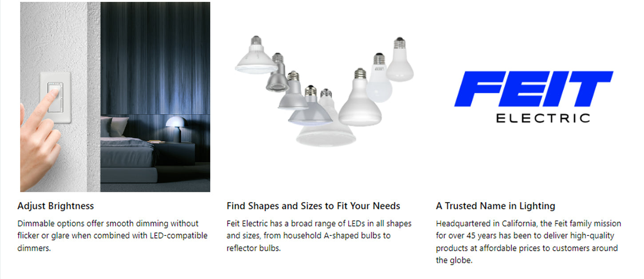Click the small silver spotlight bulb second from left
The width and height of the screenshot is (644, 279).
pyautogui.click(x=277, y=72)
